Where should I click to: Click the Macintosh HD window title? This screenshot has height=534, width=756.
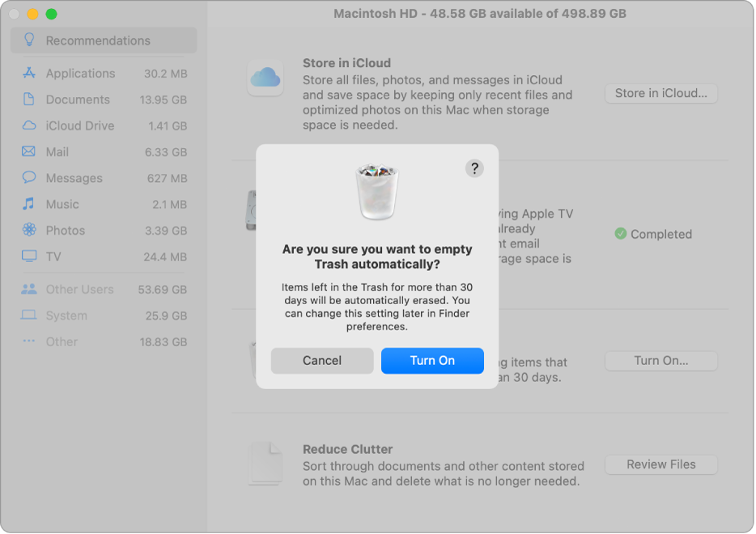[480, 14]
